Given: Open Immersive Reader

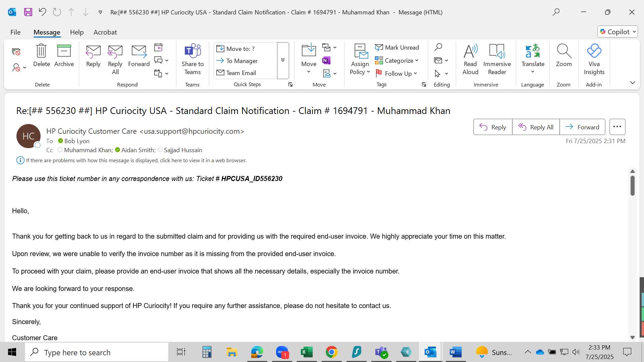Looking at the screenshot, I should tap(497, 60).
